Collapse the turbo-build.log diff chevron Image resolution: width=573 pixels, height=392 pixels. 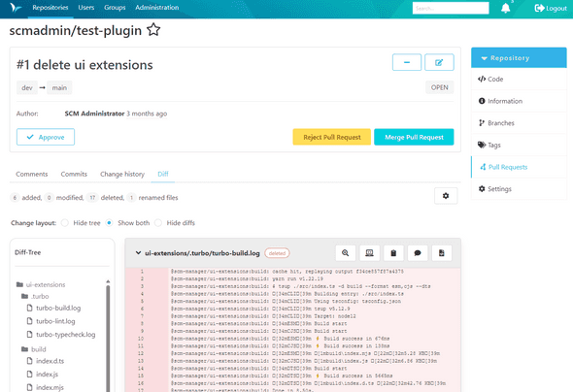click(x=138, y=253)
